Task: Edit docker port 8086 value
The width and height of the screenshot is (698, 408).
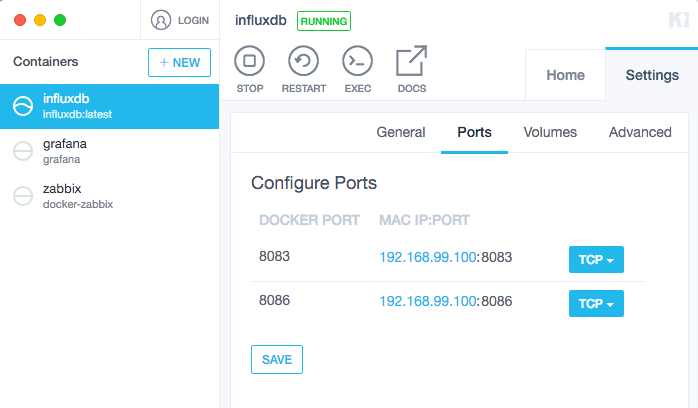Action: 274,300
